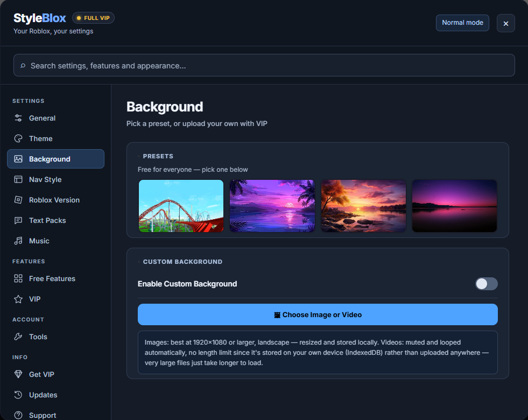Click the ACCOUNT sidebar section header

[x=29, y=319]
